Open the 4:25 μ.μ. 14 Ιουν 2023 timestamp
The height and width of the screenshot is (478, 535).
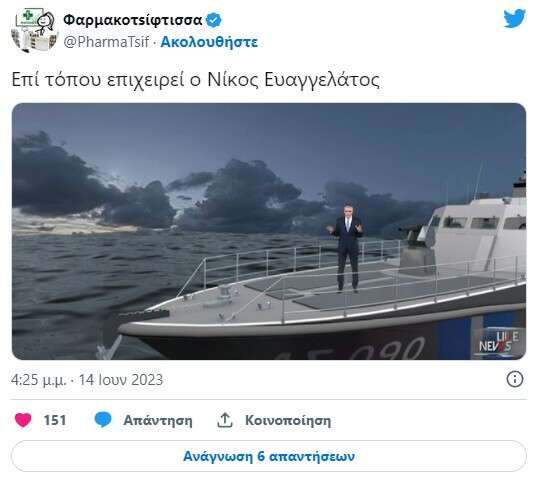[87, 380]
